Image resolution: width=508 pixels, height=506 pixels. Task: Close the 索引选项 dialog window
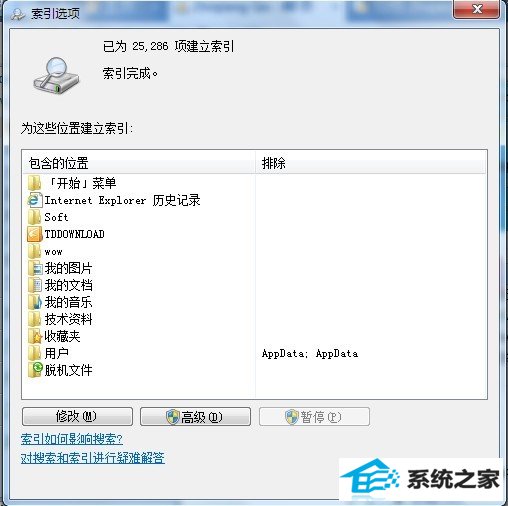476,9
